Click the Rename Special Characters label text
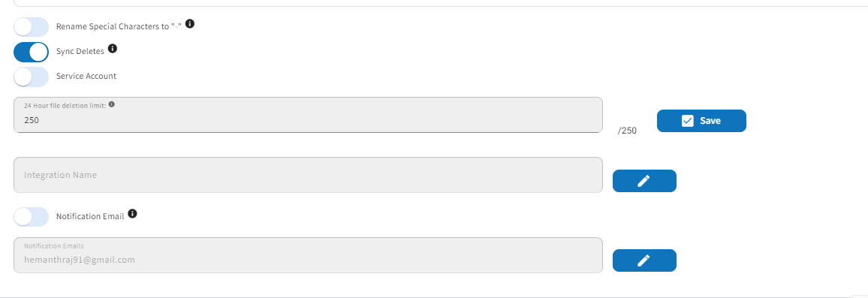This screenshot has height=298, width=868. point(119,26)
